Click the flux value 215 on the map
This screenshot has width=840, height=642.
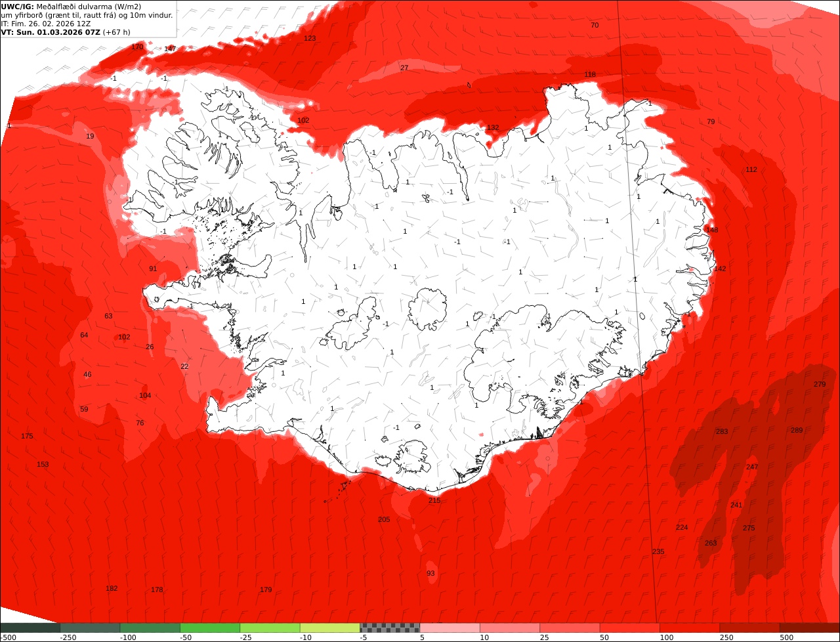coord(434,501)
